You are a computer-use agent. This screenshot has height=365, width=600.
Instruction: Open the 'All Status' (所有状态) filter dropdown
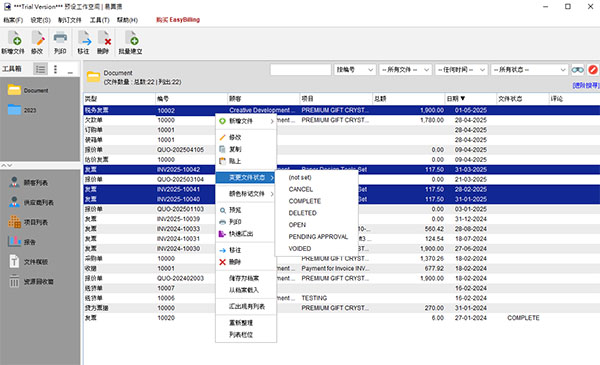[529, 70]
